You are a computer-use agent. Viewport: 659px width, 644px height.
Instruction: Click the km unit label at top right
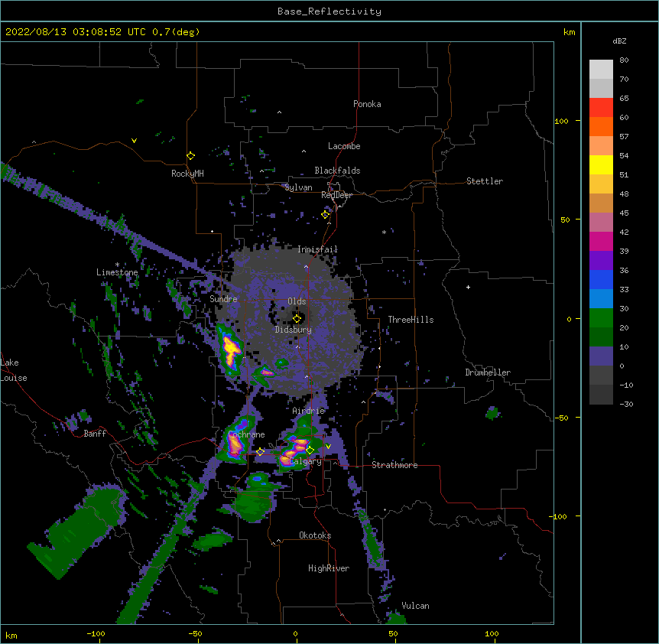tap(569, 32)
